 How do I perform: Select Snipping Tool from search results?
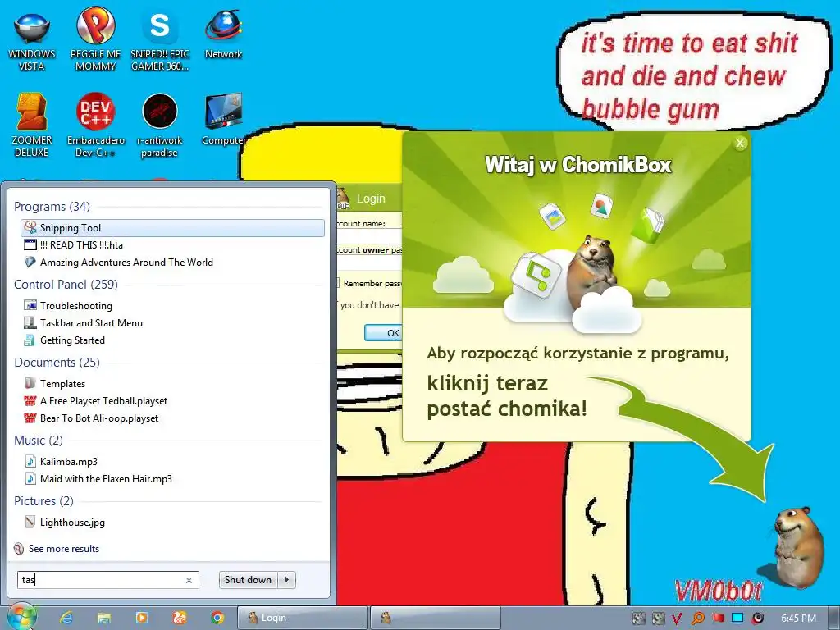[172, 228]
